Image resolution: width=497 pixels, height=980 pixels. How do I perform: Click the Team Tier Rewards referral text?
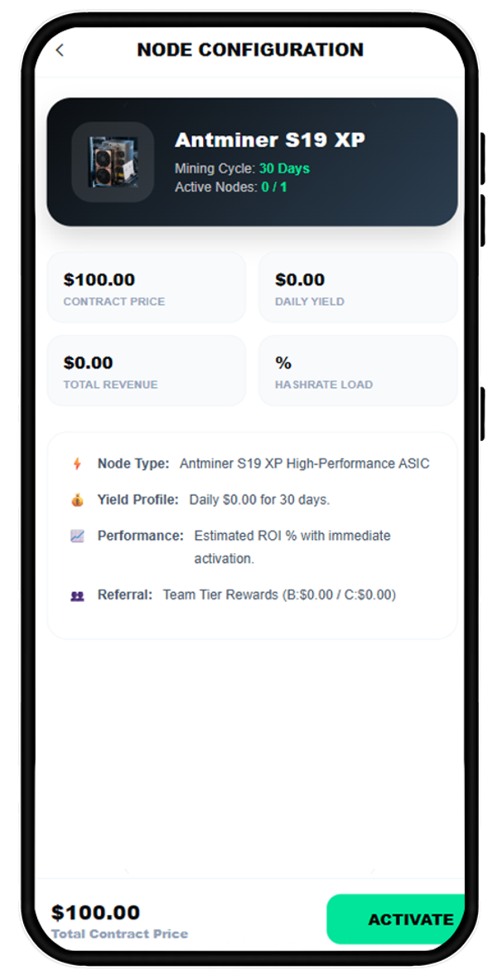[x=279, y=594]
